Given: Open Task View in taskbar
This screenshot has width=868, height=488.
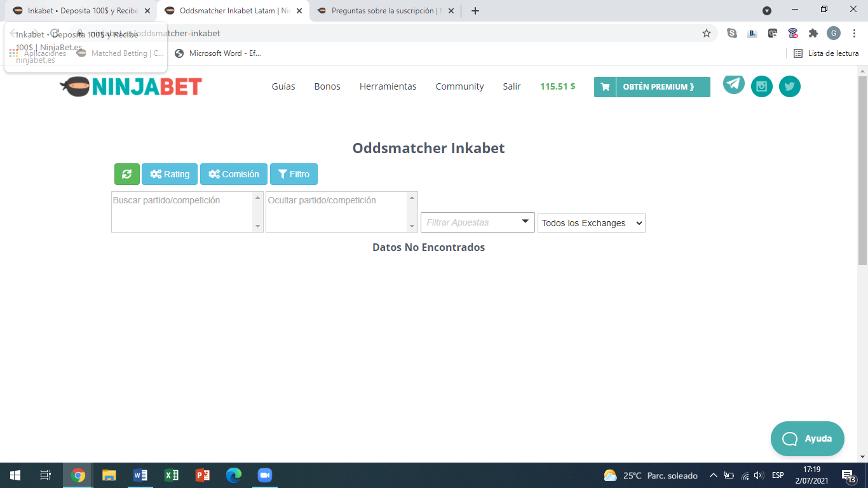Looking at the screenshot, I should click(x=46, y=475).
